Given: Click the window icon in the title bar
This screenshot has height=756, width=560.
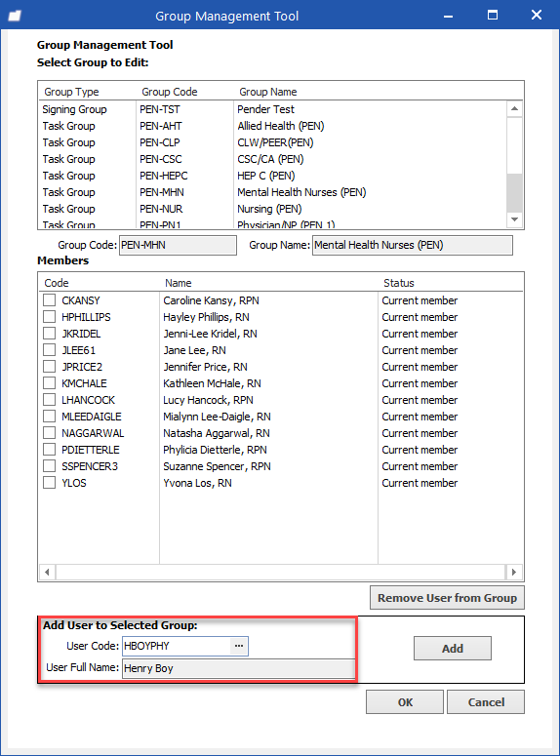Looking at the screenshot, I should tap(15, 16).
